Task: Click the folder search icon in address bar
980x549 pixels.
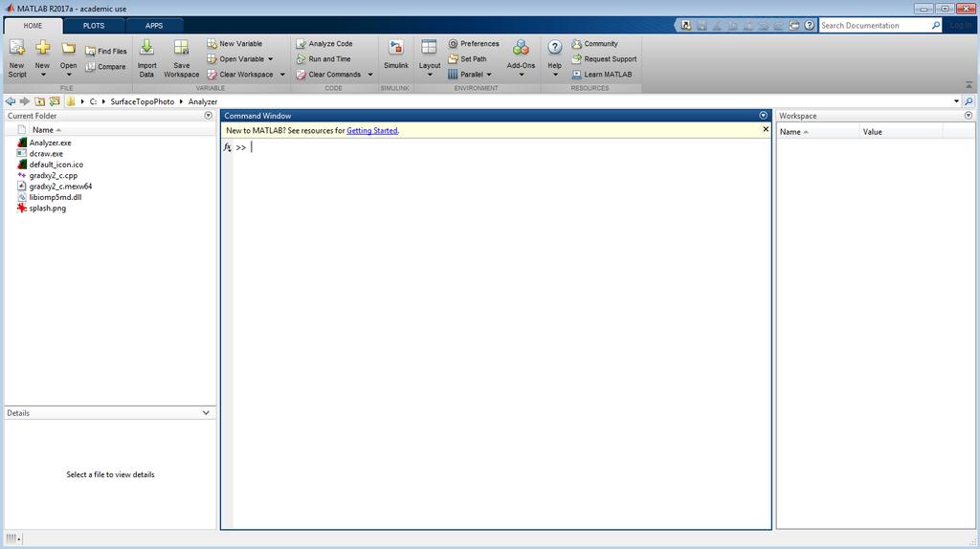Action: 969,101
